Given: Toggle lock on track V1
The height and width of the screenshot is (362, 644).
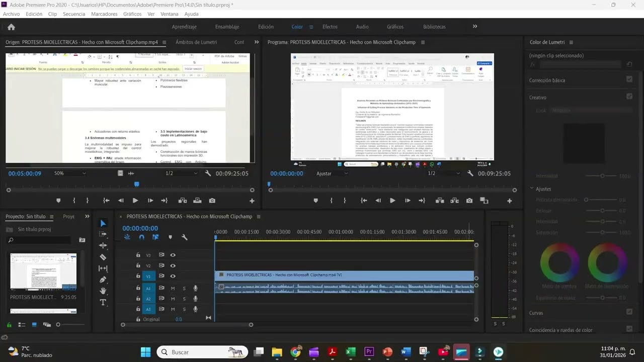Looking at the screenshot, I should pos(138,276).
